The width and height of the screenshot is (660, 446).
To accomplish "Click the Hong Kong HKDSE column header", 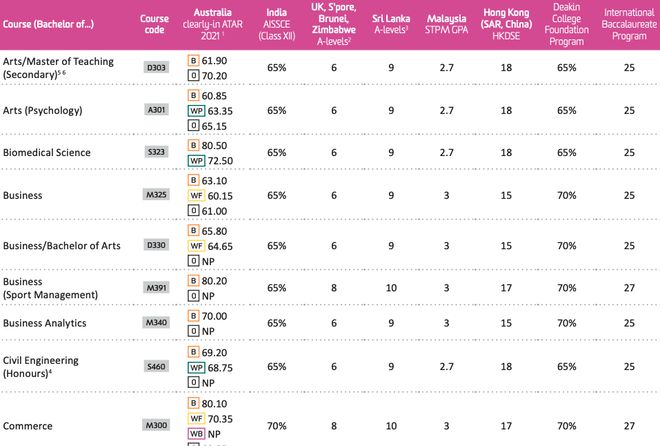I will coord(506,24).
